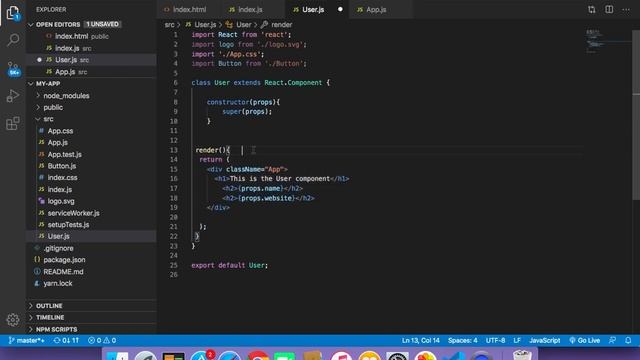Click the src breadcrumb segment
Image resolution: width=640 pixels, height=360 pixels.
[169, 25]
